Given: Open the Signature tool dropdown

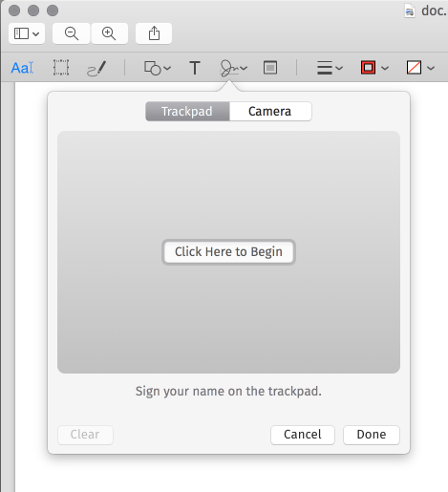Looking at the screenshot, I should 233,68.
